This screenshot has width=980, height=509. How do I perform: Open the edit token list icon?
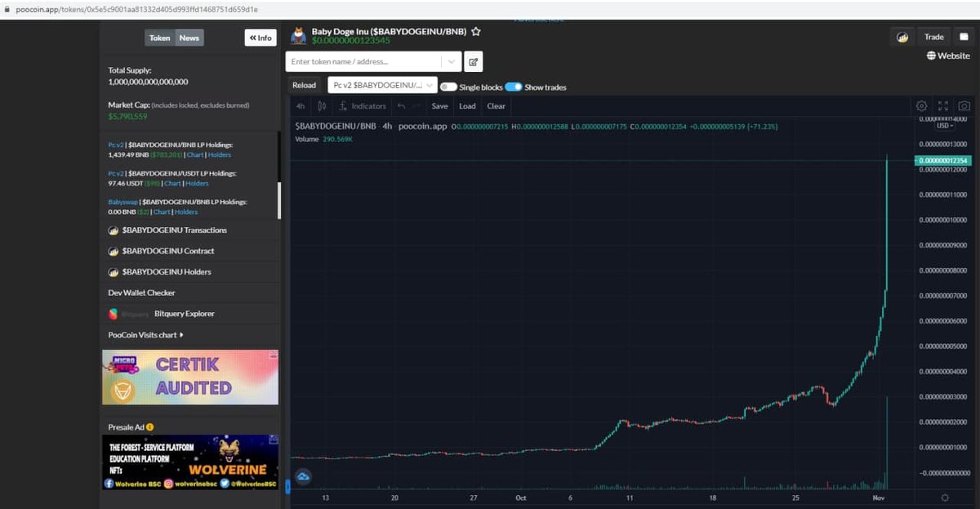click(x=474, y=61)
